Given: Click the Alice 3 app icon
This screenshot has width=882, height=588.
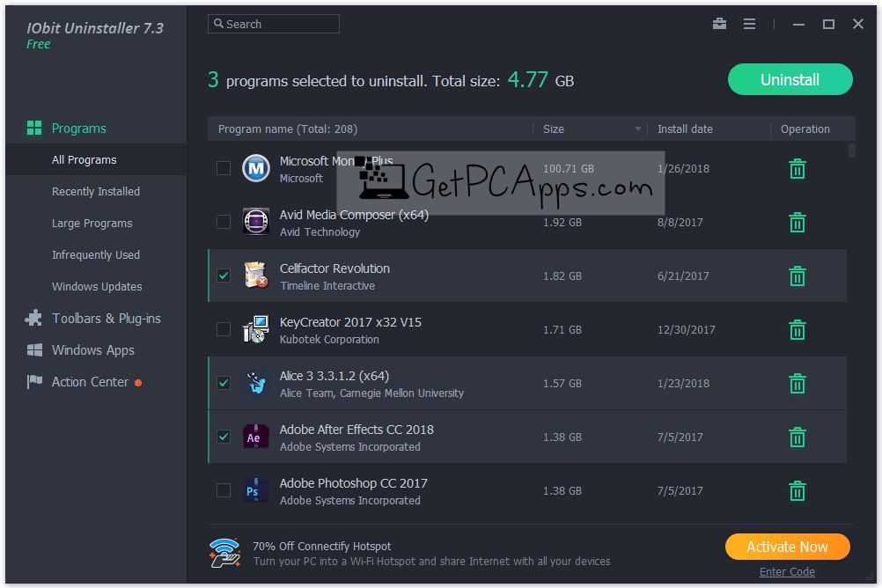Looking at the screenshot, I should click(x=256, y=383).
